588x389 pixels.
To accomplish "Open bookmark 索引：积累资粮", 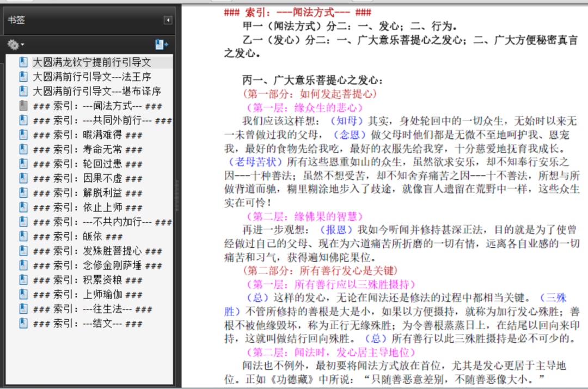I will click(87, 280).
